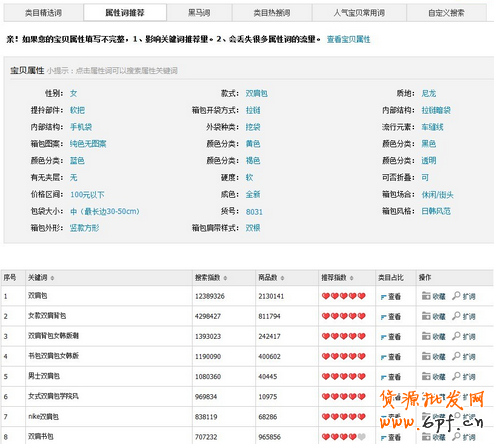Viewport: 494px width, 444px height.
Task: Search the attribute word 女 under 性别
Action: pos(73,93)
